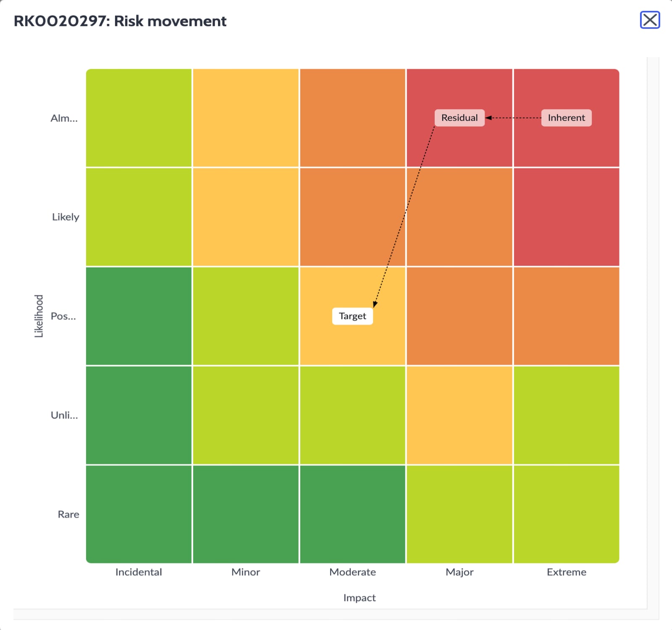Select the Inherent risk marker

click(x=566, y=118)
